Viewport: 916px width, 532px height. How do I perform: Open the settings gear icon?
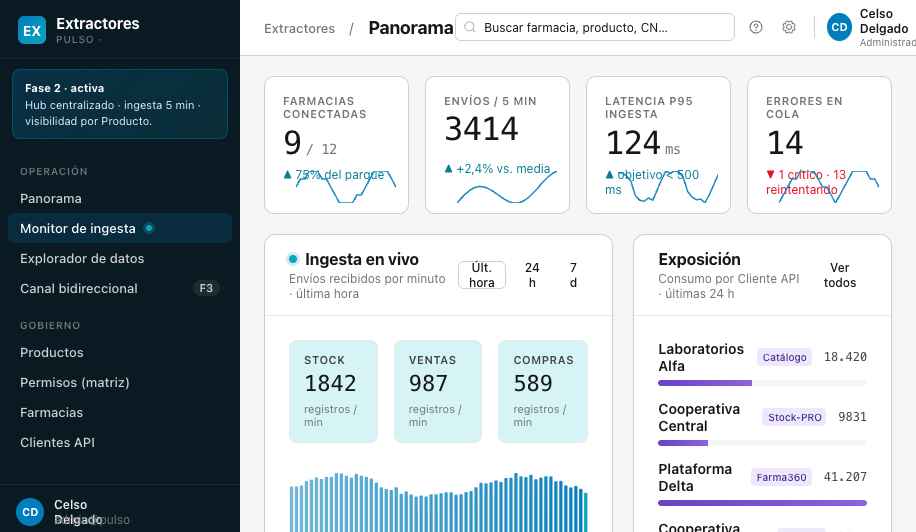pos(789,27)
